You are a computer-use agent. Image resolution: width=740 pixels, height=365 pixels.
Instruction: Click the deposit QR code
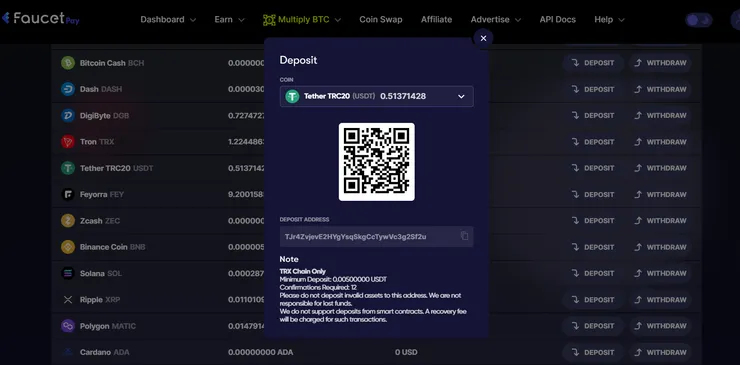(x=377, y=161)
